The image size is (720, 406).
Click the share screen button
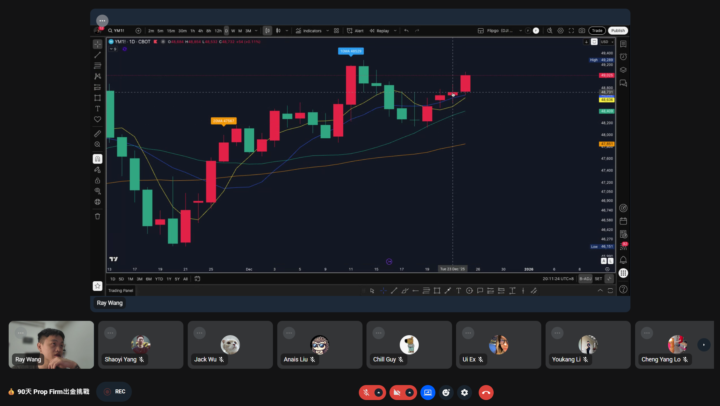pyautogui.click(x=427, y=392)
